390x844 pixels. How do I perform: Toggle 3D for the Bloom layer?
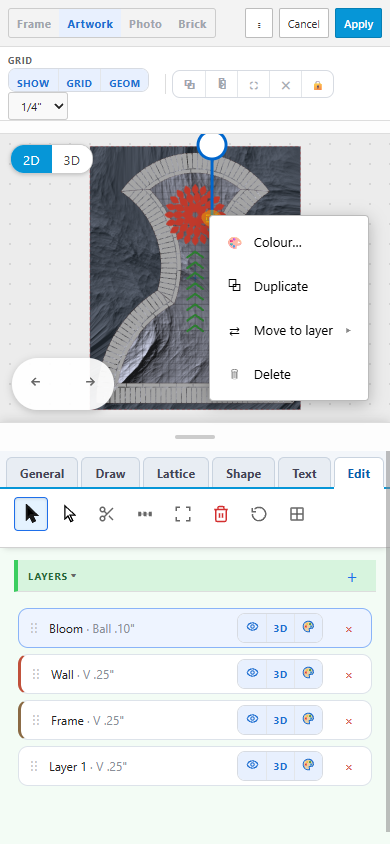[280, 628]
